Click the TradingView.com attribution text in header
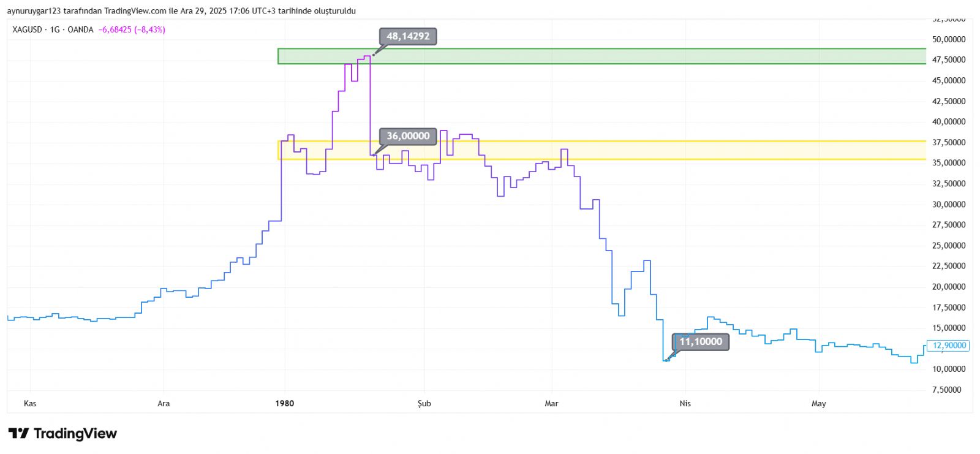The width and height of the screenshot is (980, 454). [135, 11]
